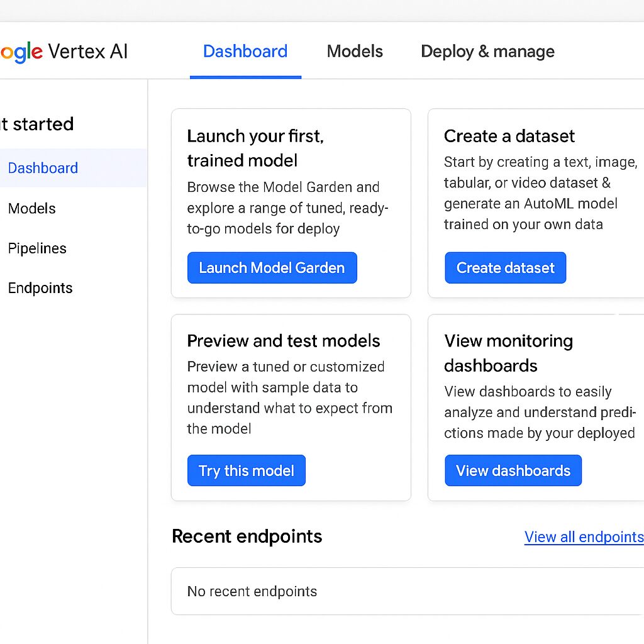Open Pipelines in the left sidebar
Screen dimensions: 644x644
click(x=37, y=248)
